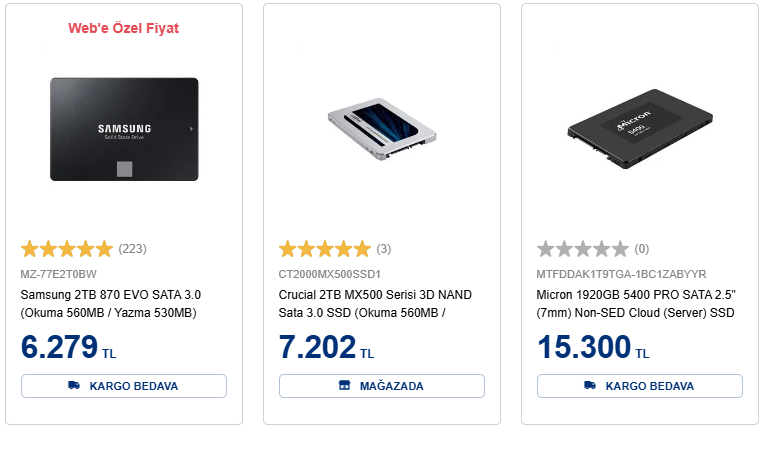
Task: Open Crucial 2TB MX500 product title
Action: [375, 304]
